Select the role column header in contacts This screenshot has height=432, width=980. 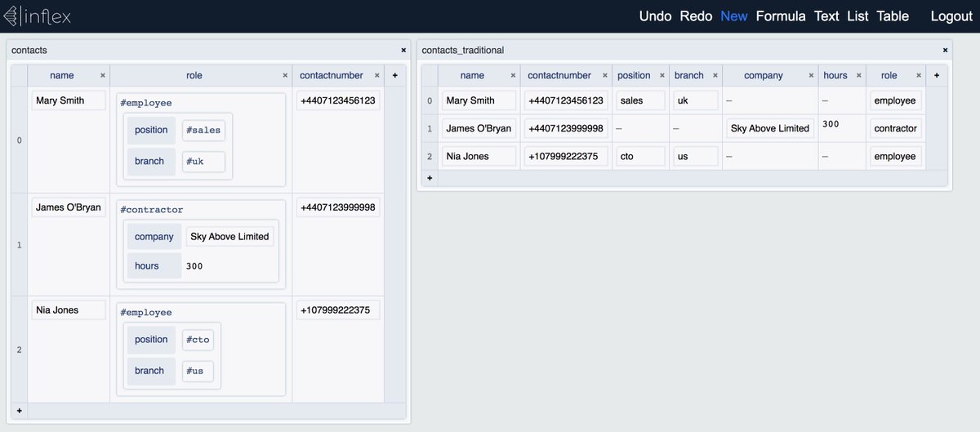pos(194,75)
